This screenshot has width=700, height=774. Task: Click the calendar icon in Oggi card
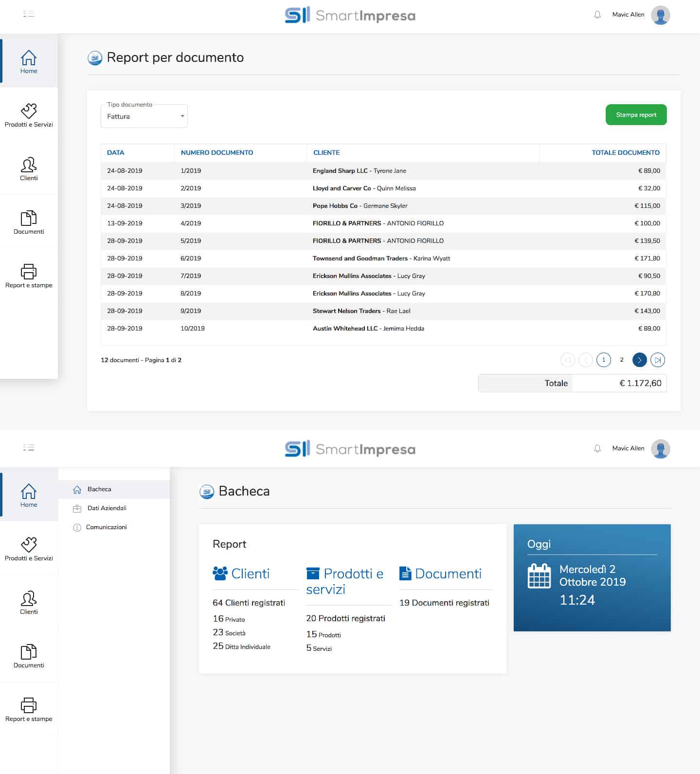click(x=539, y=576)
